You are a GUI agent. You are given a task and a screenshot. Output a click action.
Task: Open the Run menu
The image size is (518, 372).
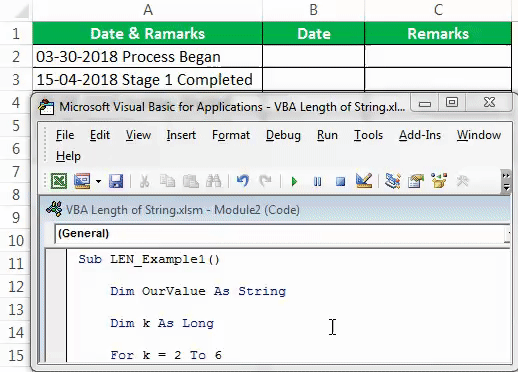(327, 135)
